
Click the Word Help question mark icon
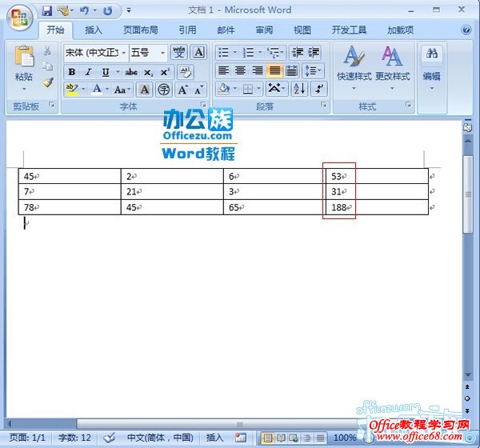(x=466, y=30)
